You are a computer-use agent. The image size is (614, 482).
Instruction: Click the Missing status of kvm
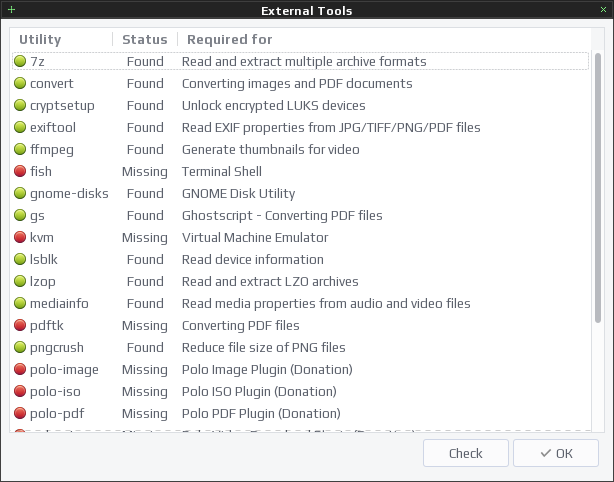[145, 237]
